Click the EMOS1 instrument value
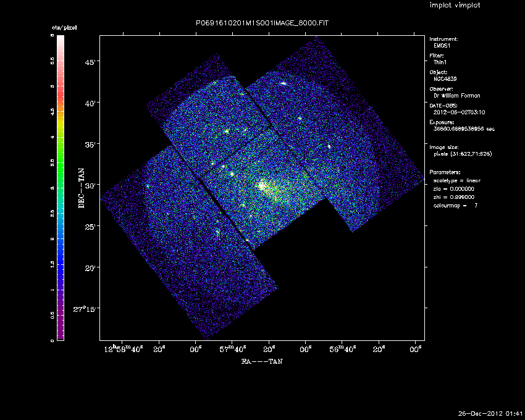Image resolution: width=525 pixels, height=420 pixels. point(442,46)
